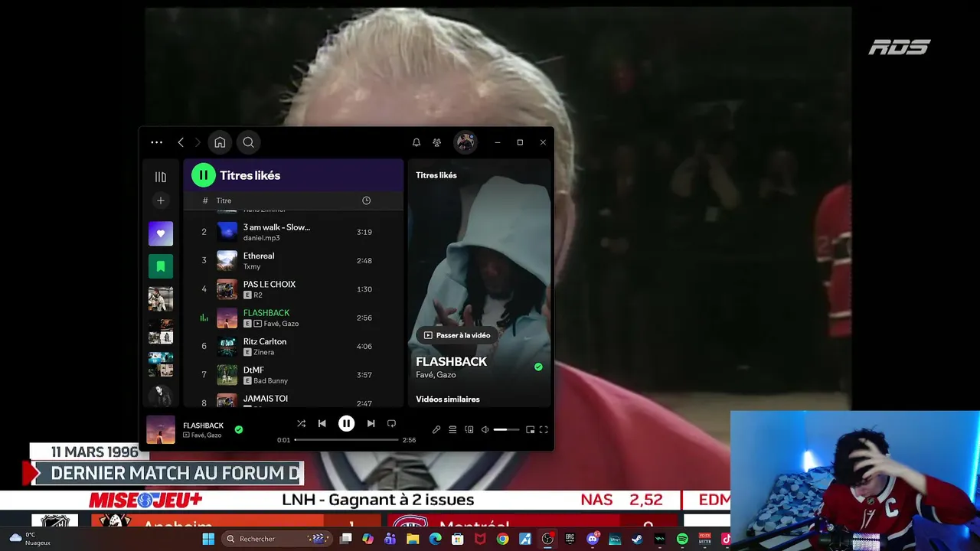Sort by duration clock column icon
Viewport: 980px width, 551px height.
pos(366,201)
